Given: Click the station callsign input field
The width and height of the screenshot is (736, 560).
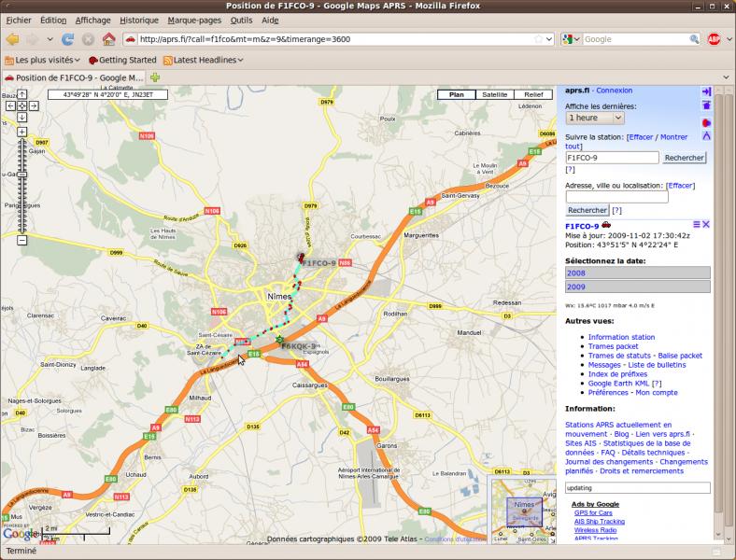Looking at the screenshot, I should 612,158.
